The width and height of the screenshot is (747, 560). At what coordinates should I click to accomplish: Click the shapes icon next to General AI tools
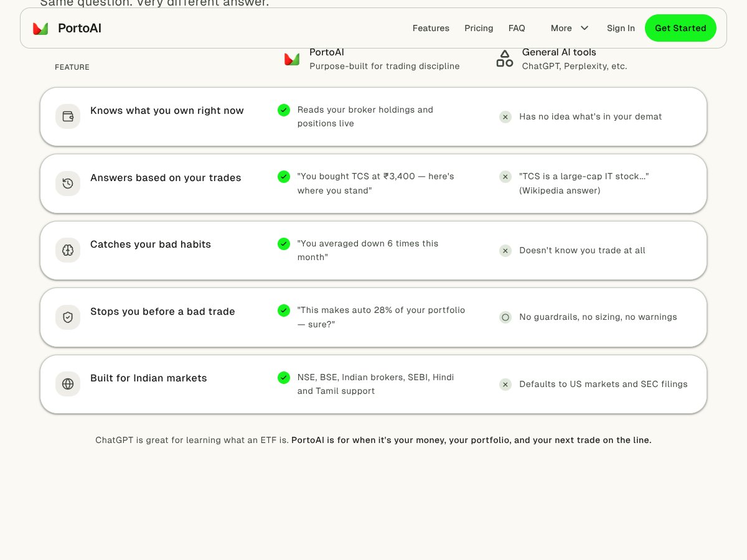point(505,59)
